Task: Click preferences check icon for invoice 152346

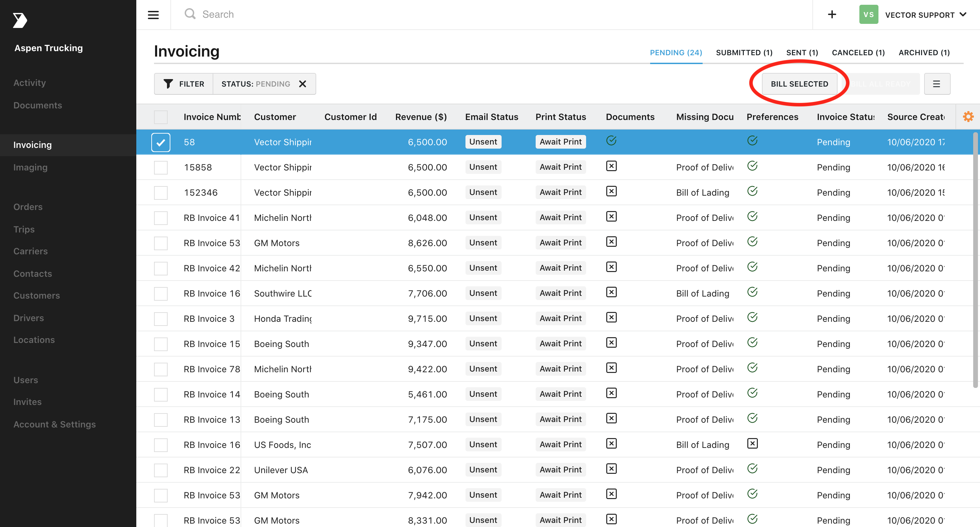Action: click(x=752, y=191)
